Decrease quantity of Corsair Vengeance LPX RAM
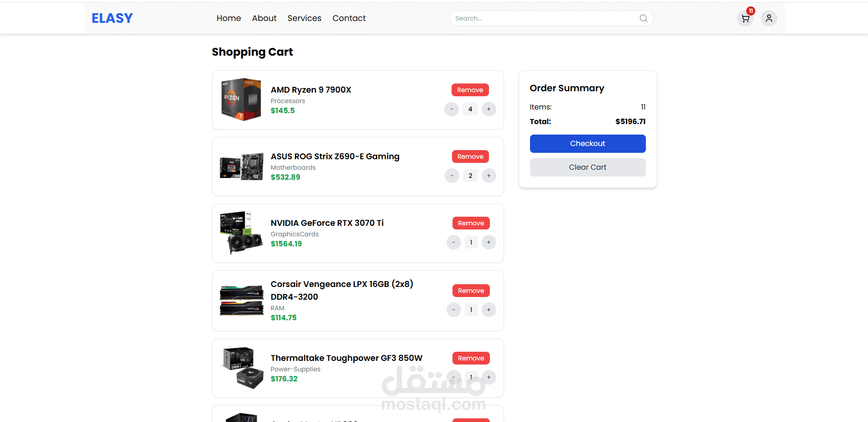Viewport: 868px width, 422px height. [454, 310]
